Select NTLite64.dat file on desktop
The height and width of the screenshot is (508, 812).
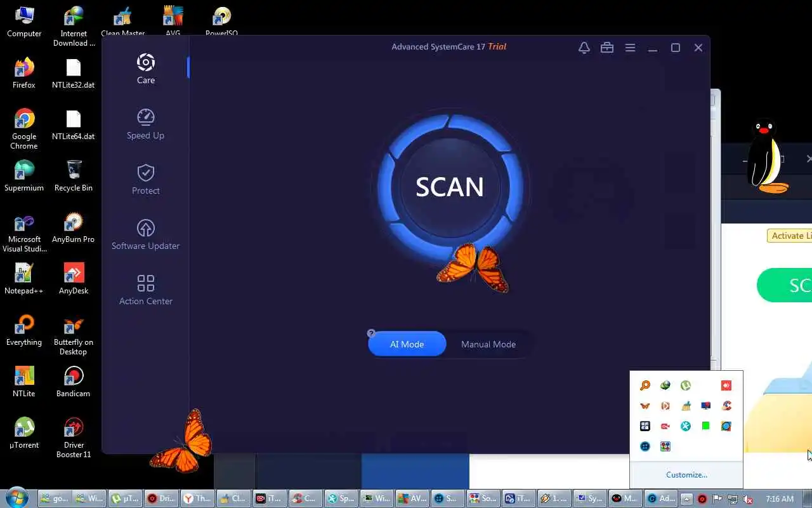(x=74, y=124)
